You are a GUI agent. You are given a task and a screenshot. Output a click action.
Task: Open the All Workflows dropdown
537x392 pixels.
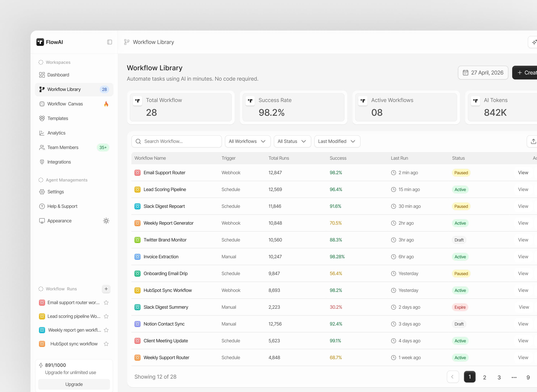248,141
